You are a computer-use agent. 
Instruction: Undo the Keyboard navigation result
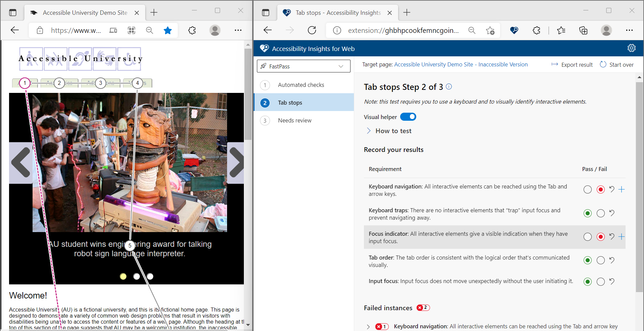click(x=612, y=189)
